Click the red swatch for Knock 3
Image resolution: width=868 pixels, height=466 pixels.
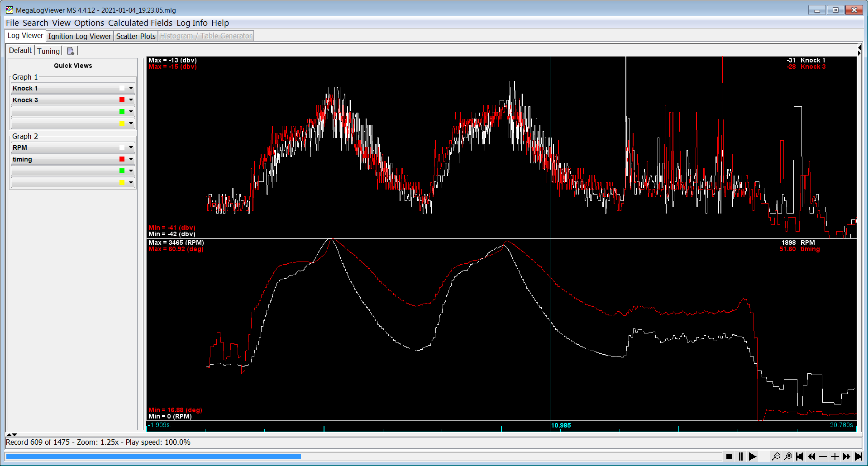(122, 100)
